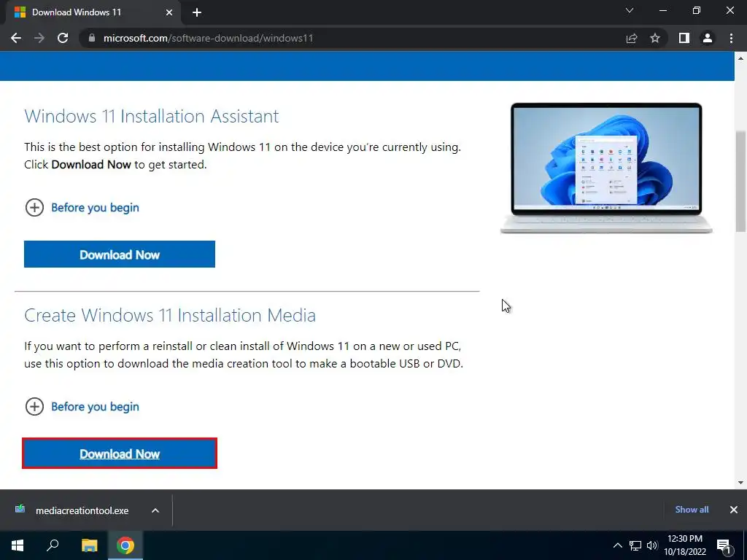Open the downloaded mediacreationtool.exe file
Screen dimensions: 747x560
pyautogui.click(x=71, y=510)
